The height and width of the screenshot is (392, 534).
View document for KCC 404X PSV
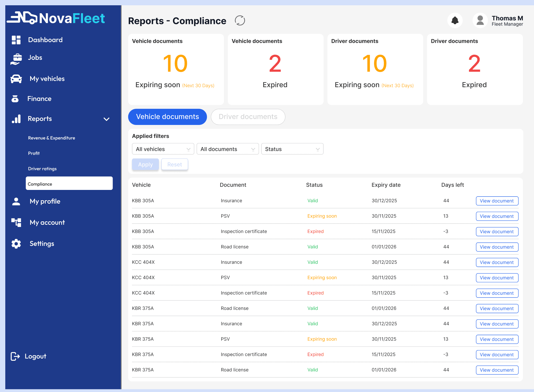(x=497, y=278)
